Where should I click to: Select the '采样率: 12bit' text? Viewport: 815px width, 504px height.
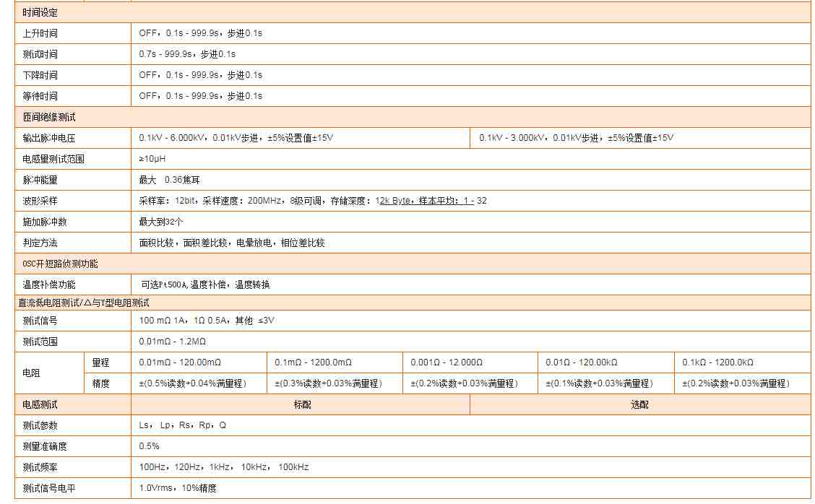(x=167, y=201)
